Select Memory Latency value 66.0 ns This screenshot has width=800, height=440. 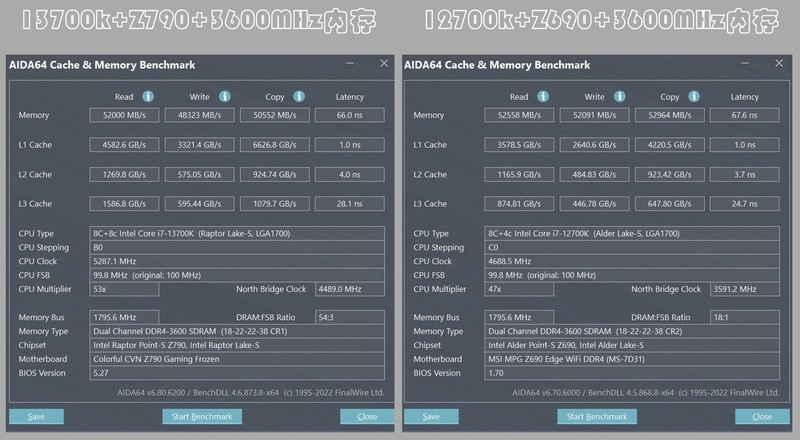click(x=349, y=115)
